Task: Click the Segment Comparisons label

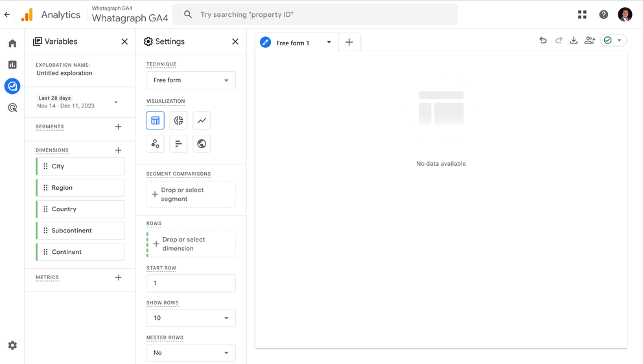Action: pyautogui.click(x=178, y=174)
